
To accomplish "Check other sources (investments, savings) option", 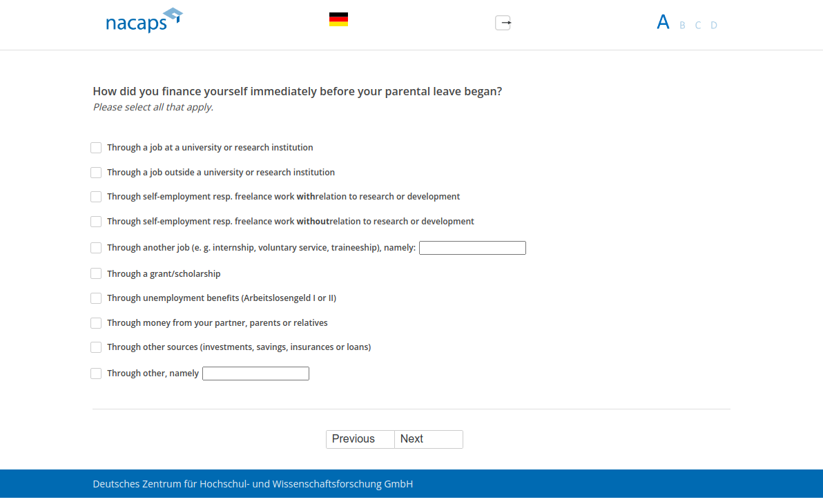I will pos(96,347).
